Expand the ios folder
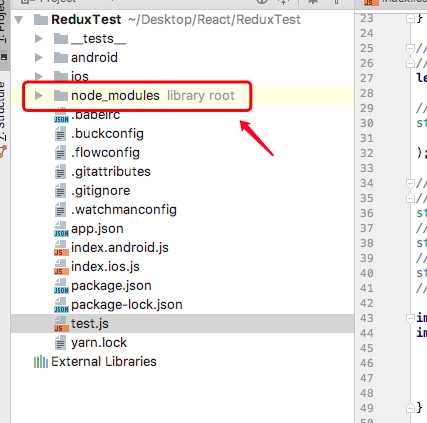This screenshot has width=427, height=423. (39, 76)
